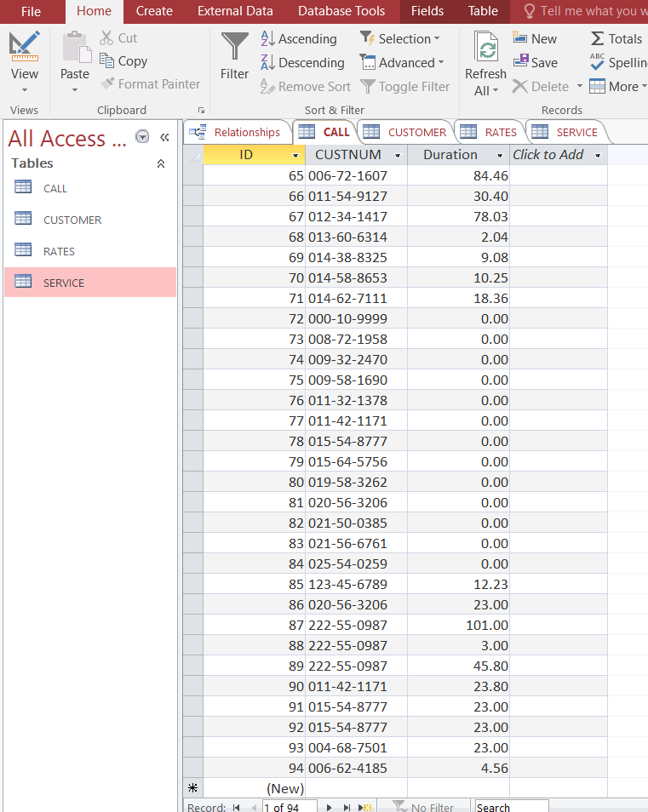648x812 pixels.
Task: Open the File tab
Action: coord(31,11)
